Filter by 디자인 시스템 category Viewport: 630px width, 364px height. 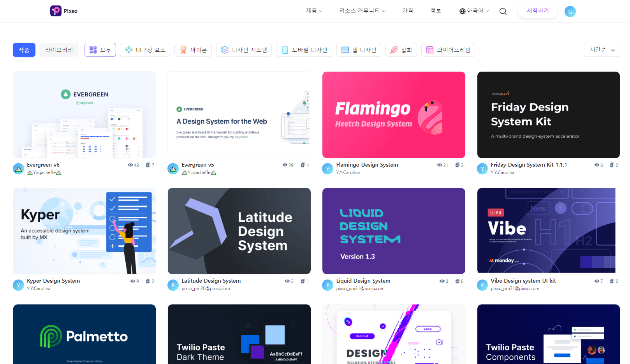pyautogui.click(x=244, y=50)
